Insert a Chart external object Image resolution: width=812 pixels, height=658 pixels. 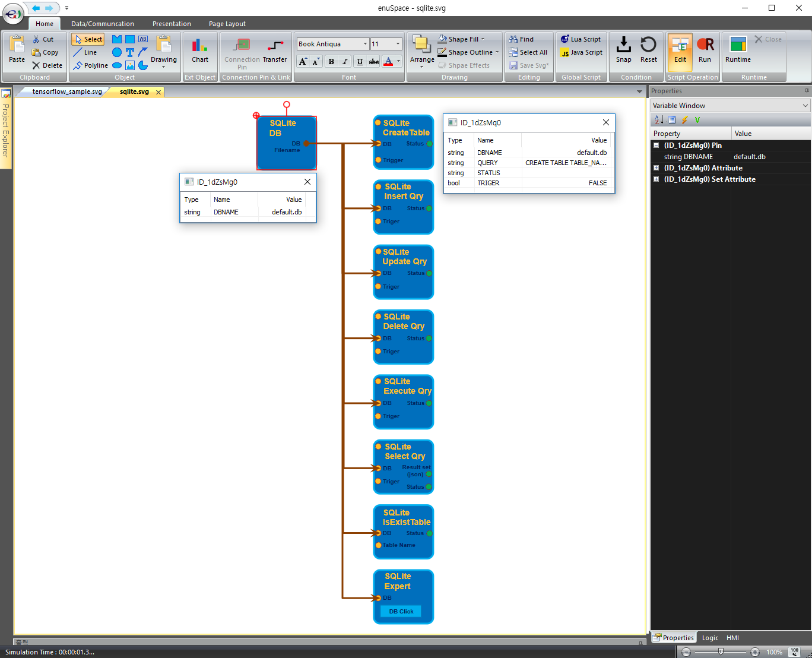pyautogui.click(x=200, y=49)
